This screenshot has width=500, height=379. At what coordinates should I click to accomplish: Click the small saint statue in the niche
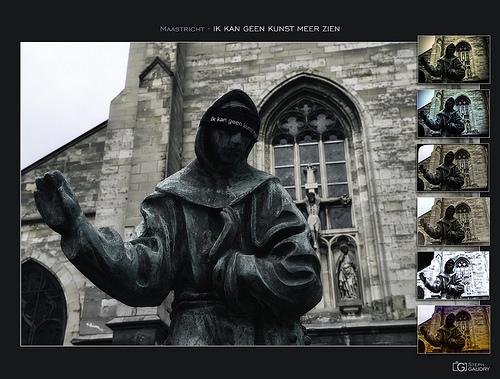[347, 273]
